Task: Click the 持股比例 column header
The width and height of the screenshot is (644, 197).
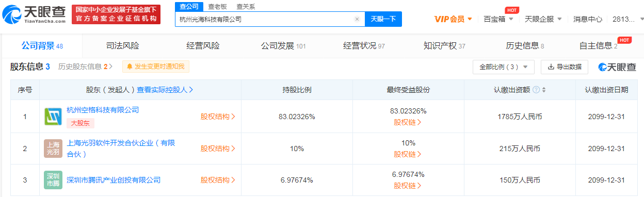Action: (297, 90)
